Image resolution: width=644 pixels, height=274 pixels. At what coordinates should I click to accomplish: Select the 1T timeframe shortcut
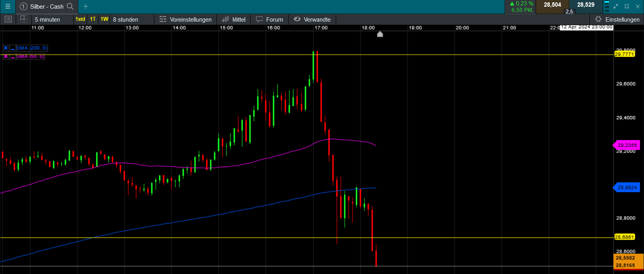tap(93, 19)
